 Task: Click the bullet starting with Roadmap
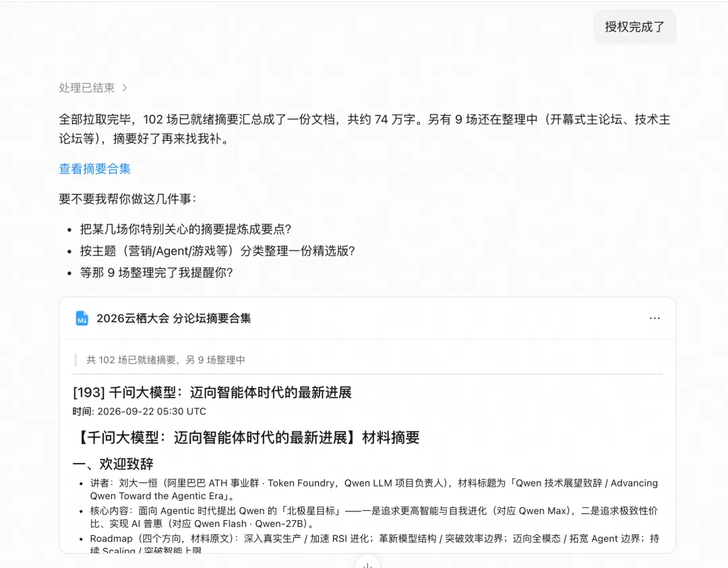374,544
